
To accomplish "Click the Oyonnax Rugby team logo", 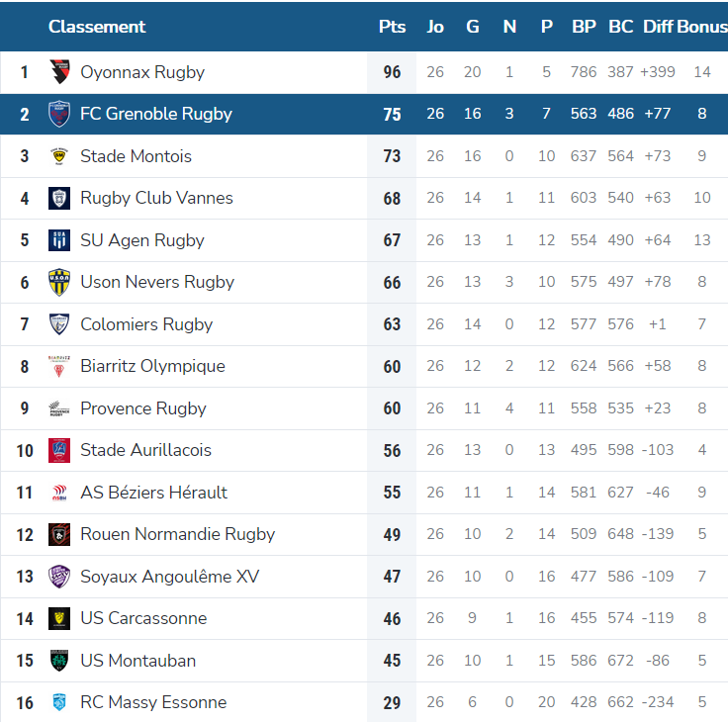I will tap(59, 72).
